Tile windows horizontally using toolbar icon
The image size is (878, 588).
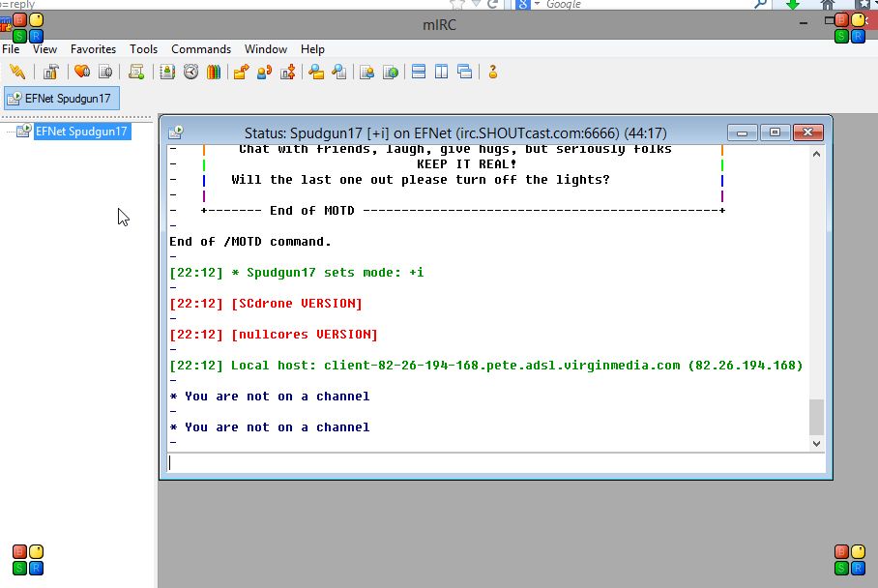click(419, 72)
